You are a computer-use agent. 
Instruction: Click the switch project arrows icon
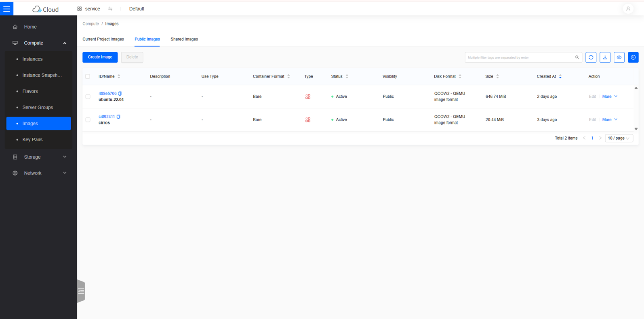click(110, 8)
